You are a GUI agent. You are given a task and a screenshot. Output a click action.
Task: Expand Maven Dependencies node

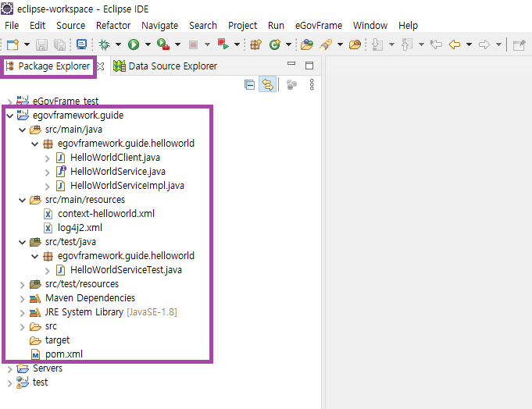pyautogui.click(x=23, y=299)
